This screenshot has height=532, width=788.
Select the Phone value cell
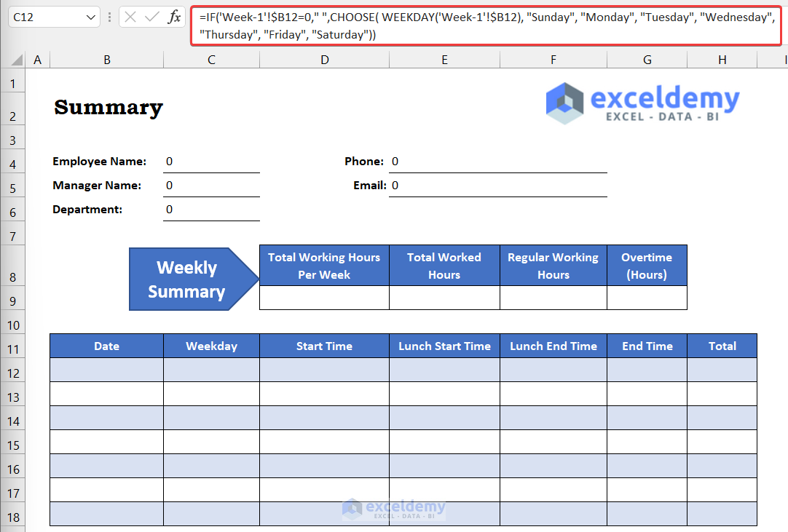pos(498,162)
